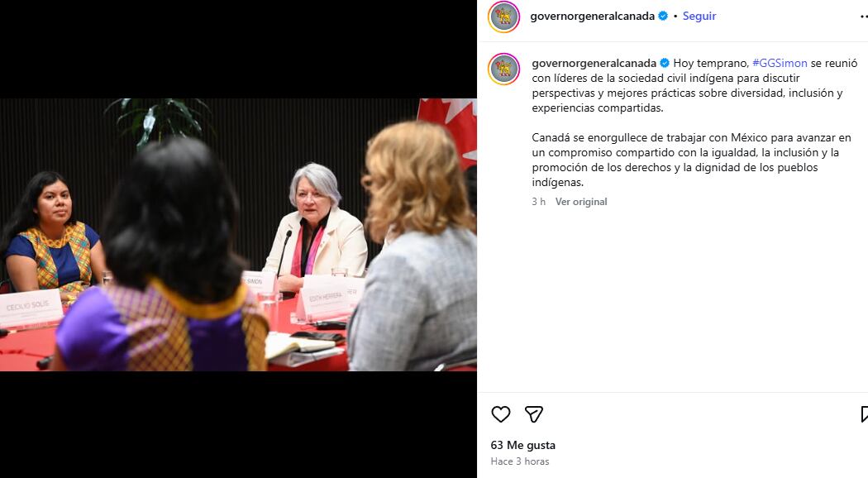
Task: Save post with bookmark icon
Action: [x=864, y=414]
